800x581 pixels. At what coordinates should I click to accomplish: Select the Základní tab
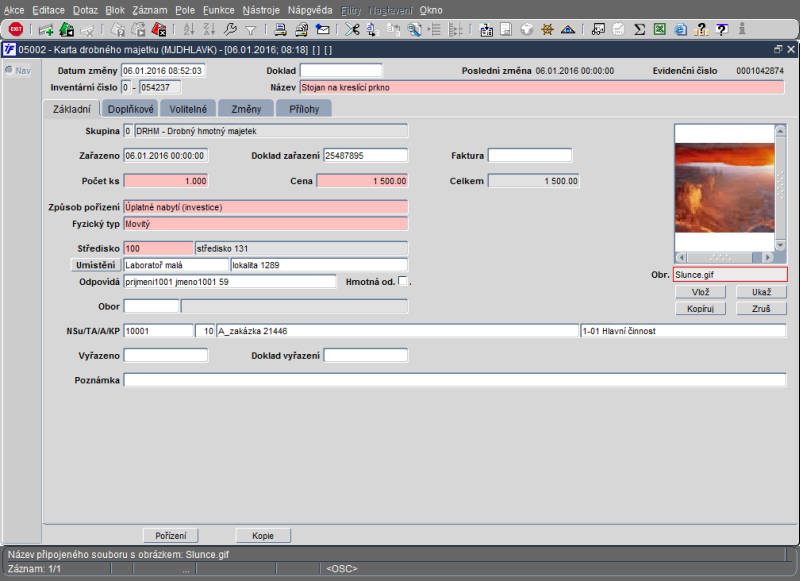[72, 109]
